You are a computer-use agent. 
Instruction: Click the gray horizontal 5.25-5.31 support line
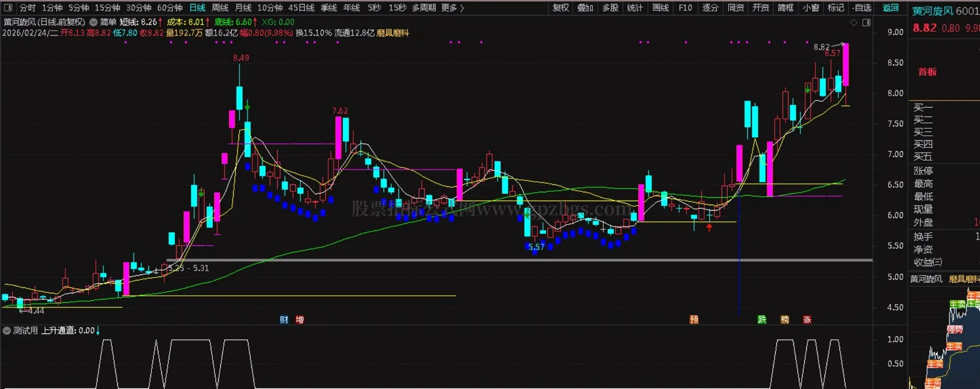point(495,260)
